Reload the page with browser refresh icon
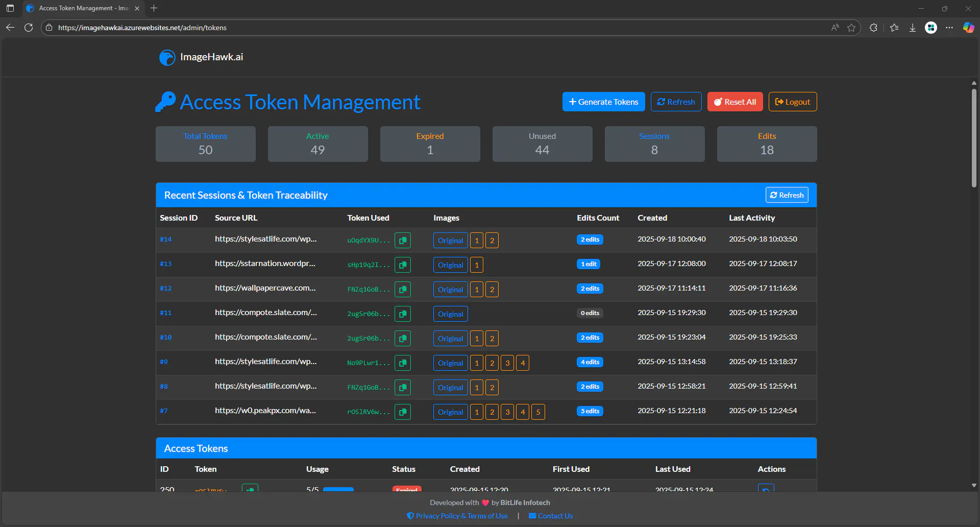Image resolution: width=980 pixels, height=527 pixels. [x=29, y=28]
